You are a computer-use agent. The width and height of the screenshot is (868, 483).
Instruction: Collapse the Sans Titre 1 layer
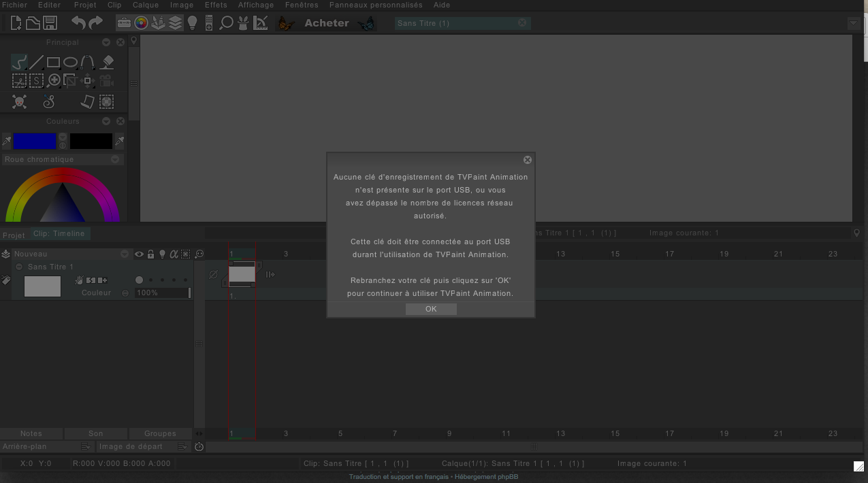(19, 267)
